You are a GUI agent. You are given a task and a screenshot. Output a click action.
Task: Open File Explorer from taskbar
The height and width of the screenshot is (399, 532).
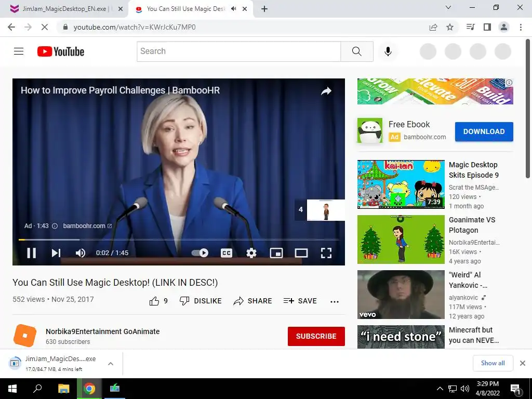click(63, 389)
